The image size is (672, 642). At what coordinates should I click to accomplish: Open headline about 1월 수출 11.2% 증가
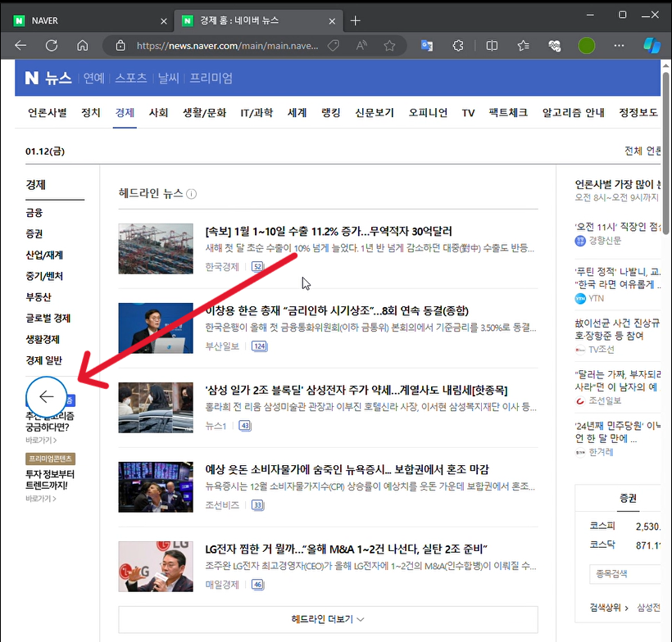(x=329, y=231)
